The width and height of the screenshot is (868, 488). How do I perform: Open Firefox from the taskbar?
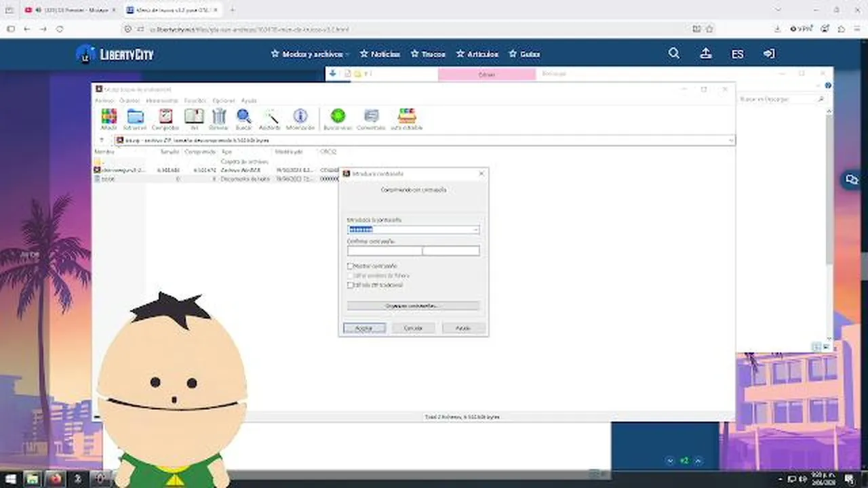pyautogui.click(x=55, y=479)
